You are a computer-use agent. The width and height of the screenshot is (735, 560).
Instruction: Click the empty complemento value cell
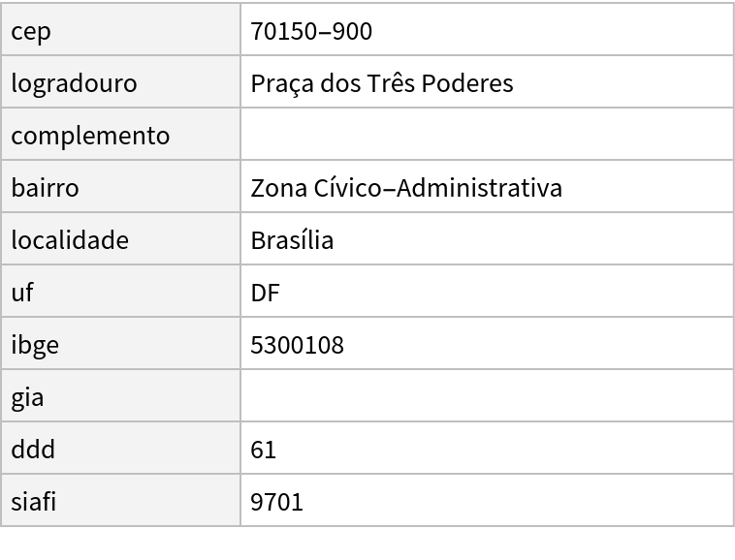coord(485,136)
